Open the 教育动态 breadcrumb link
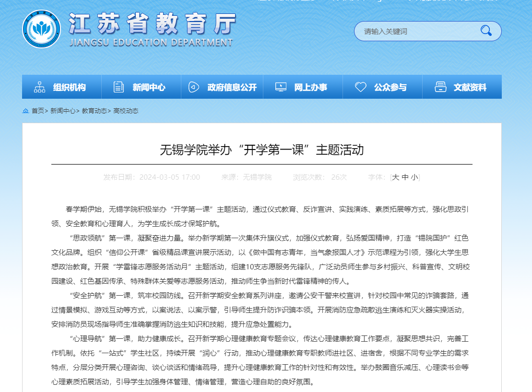The image size is (532, 392). click(94, 111)
